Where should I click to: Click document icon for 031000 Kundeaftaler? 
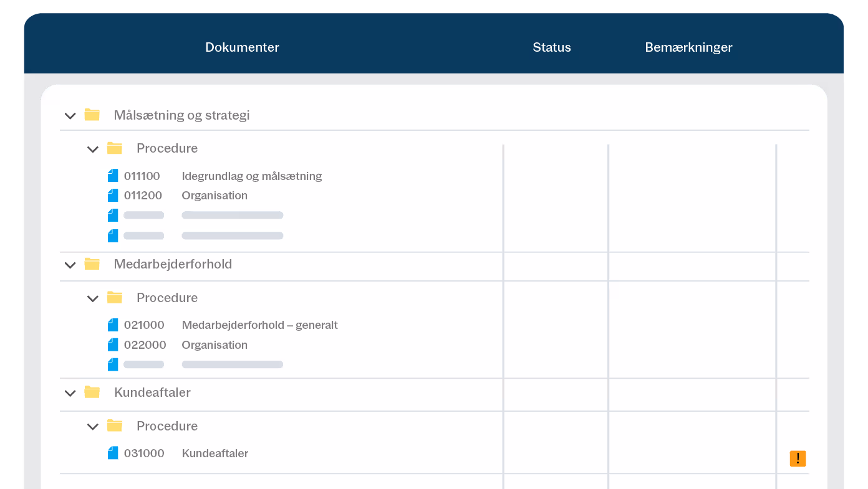(x=113, y=453)
